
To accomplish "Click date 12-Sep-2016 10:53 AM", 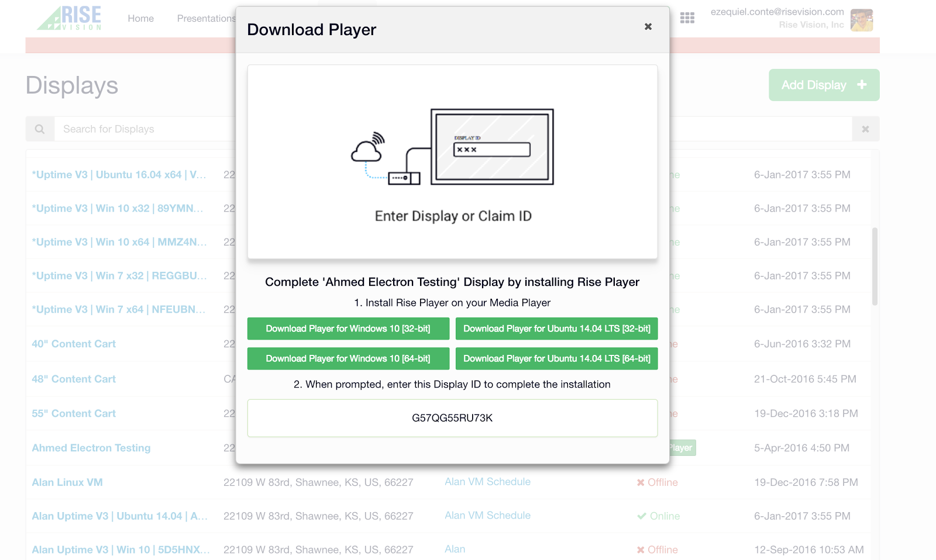I will (809, 550).
